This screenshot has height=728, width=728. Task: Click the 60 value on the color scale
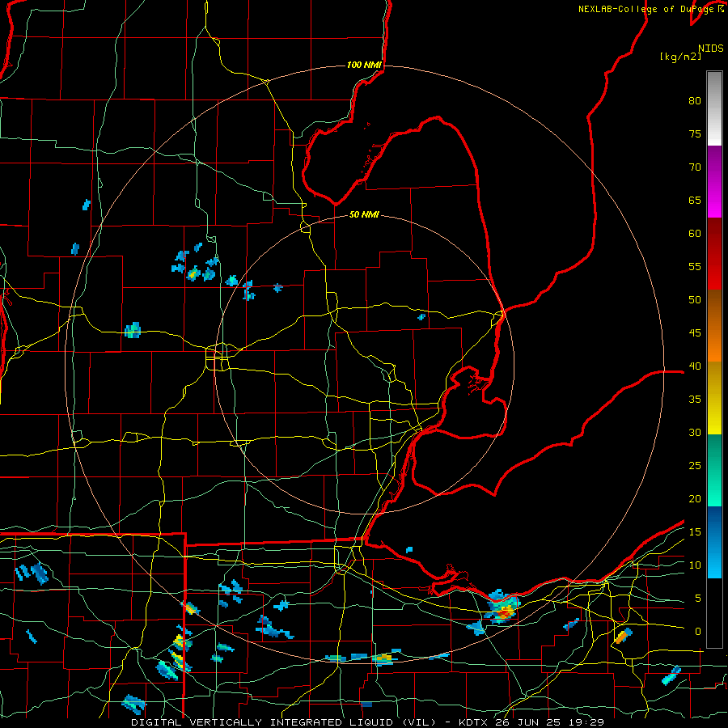pos(695,234)
